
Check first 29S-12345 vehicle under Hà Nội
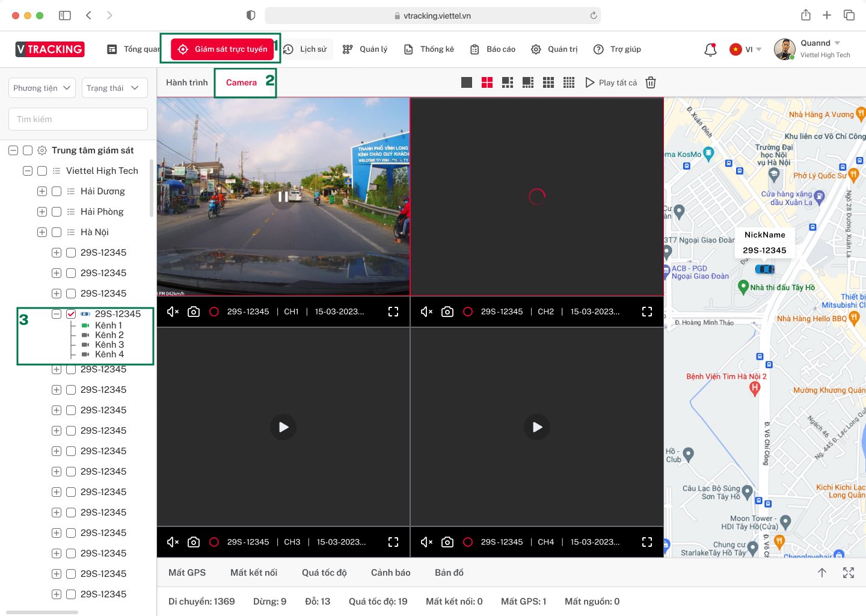pyautogui.click(x=71, y=253)
